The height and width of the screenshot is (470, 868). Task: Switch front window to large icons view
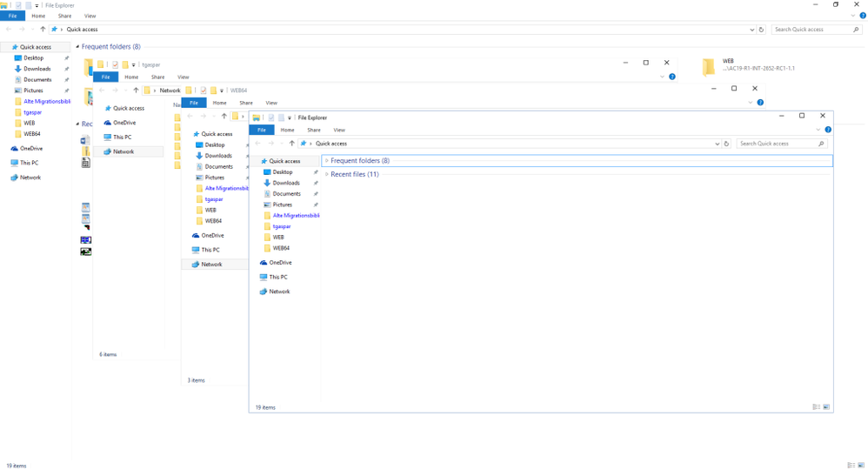(x=826, y=407)
